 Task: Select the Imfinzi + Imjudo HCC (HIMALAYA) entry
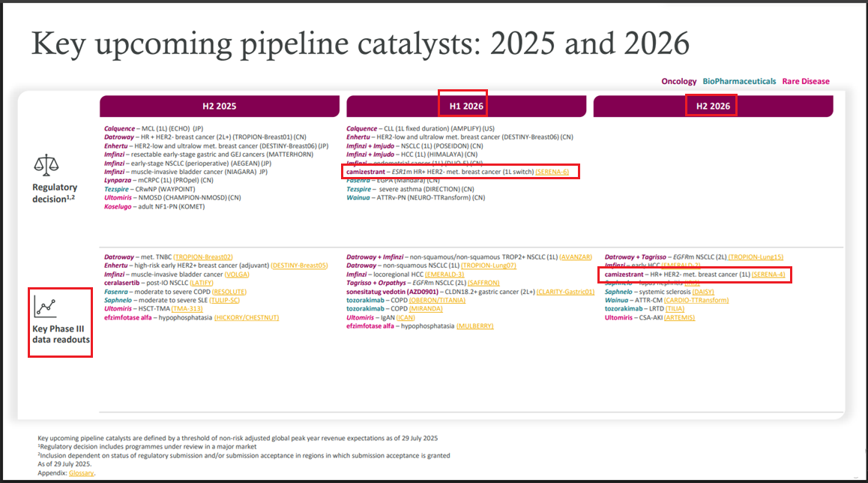412,154
